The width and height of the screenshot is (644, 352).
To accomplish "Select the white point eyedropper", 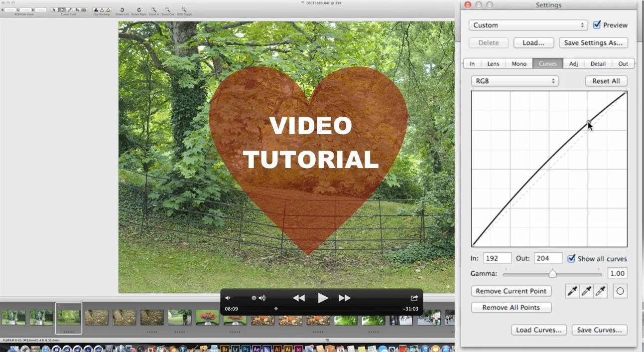I will point(600,291).
